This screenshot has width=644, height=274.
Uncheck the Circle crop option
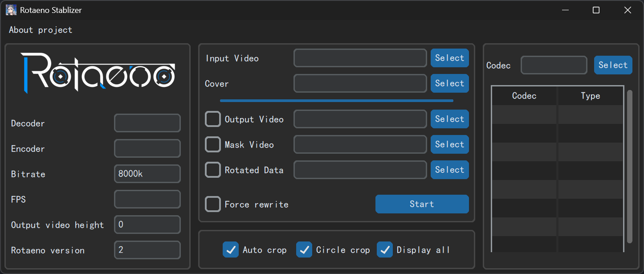pyautogui.click(x=304, y=249)
